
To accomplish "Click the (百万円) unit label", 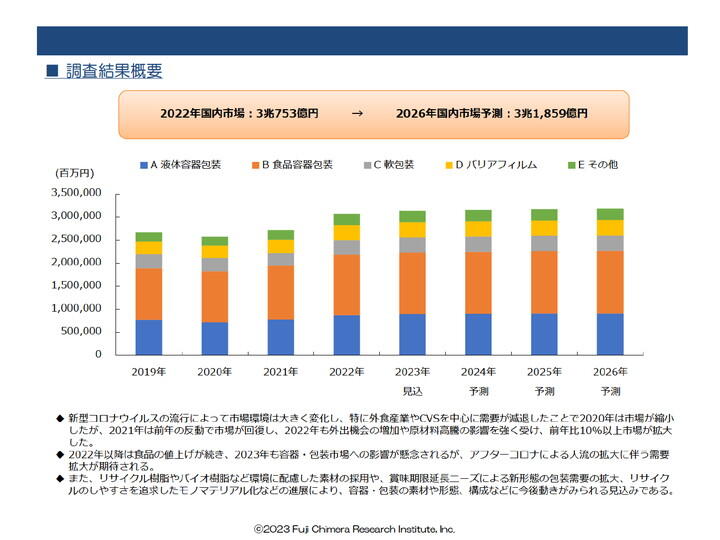I will tap(74, 173).
